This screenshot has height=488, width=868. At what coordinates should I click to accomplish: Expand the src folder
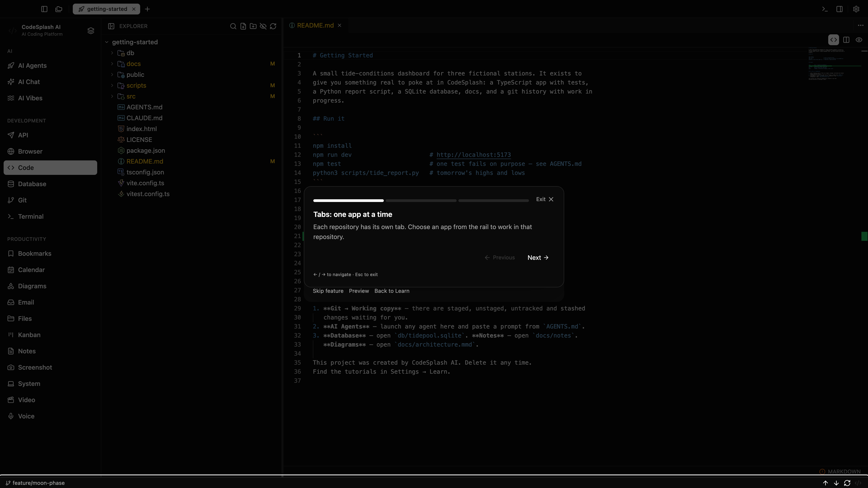112,96
